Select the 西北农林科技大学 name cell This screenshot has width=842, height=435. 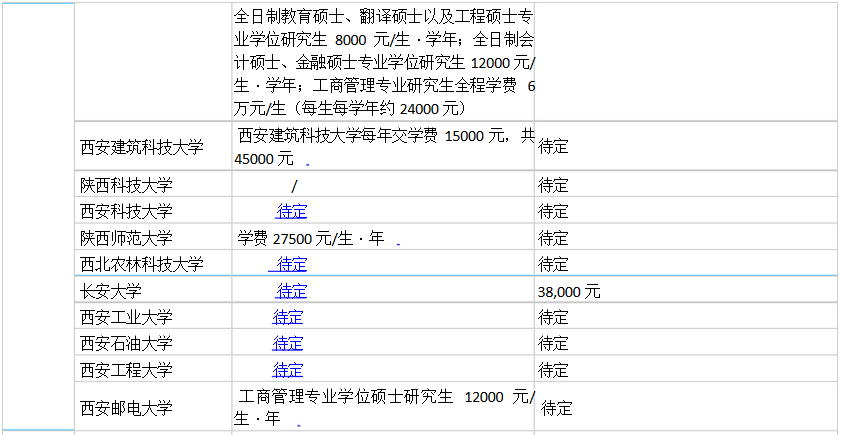(153, 264)
